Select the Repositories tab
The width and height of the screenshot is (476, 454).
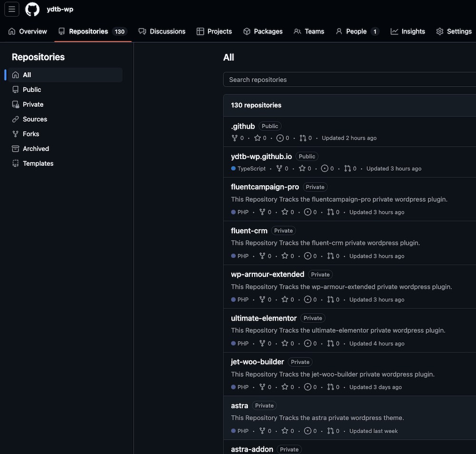pos(93,31)
